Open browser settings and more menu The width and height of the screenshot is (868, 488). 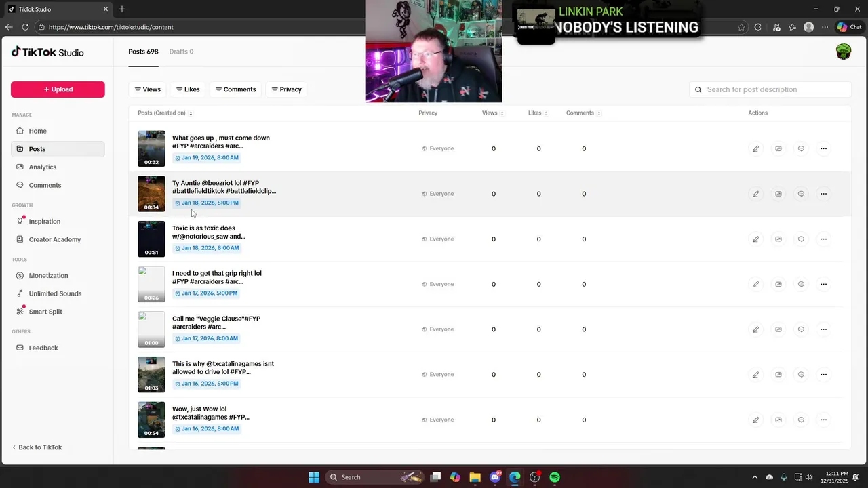click(825, 27)
